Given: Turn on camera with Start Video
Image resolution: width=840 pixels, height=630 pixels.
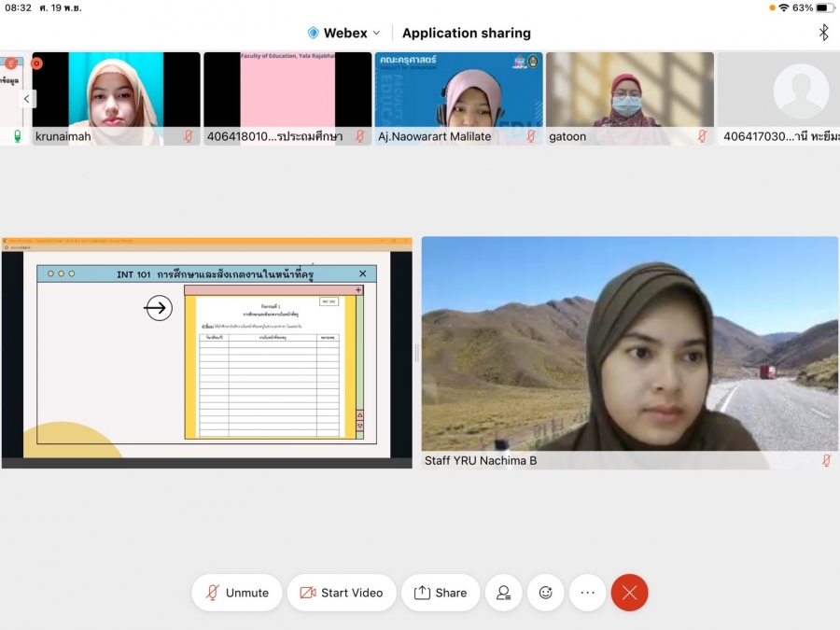Looking at the screenshot, I should (x=342, y=593).
